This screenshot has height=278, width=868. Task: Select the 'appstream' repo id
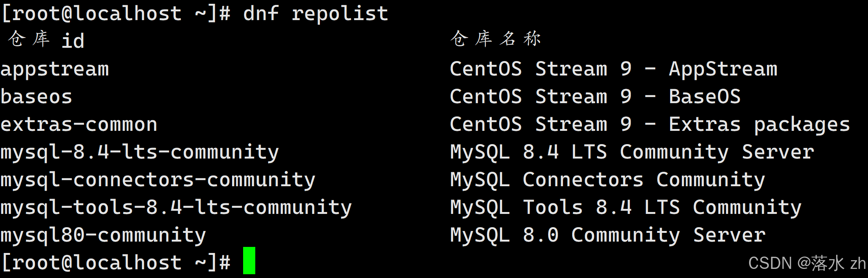(55, 69)
